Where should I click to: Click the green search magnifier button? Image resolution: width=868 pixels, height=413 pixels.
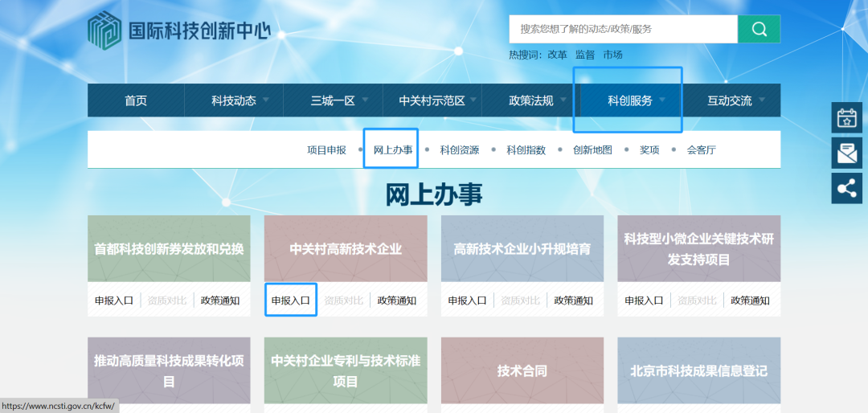pyautogui.click(x=759, y=29)
